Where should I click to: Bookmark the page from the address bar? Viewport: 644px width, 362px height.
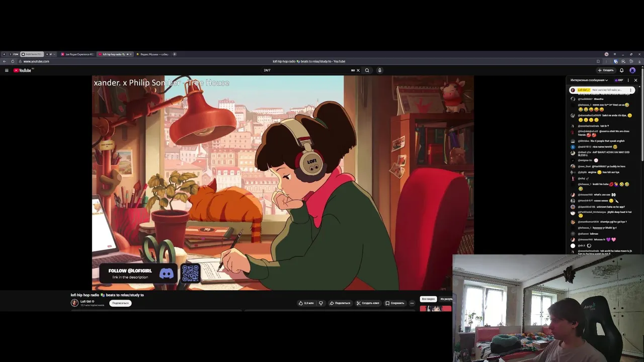pyautogui.click(x=598, y=61)
